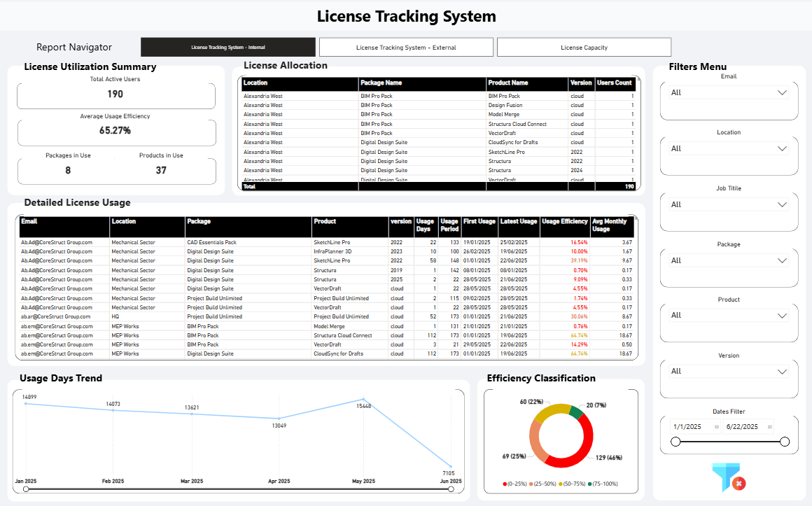Open the start date calendar picker icon
The width and height of the screenshot is (812, 506).
(x=717, y=427)
